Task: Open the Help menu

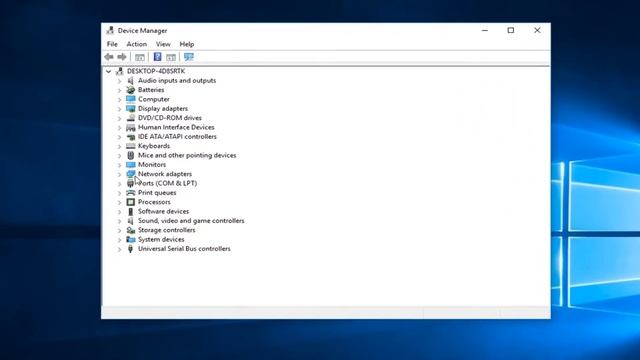Action: click(187, 44)
